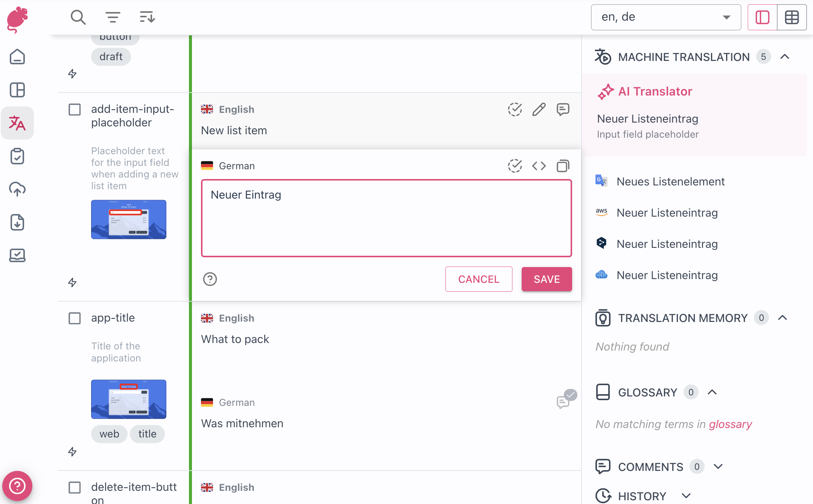
Task: Click the translation editor help icon
Action: 210,279
